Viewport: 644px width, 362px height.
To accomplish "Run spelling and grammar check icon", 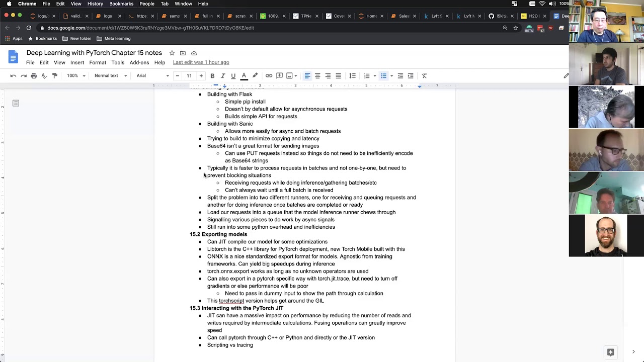I will tap(44, 76).
